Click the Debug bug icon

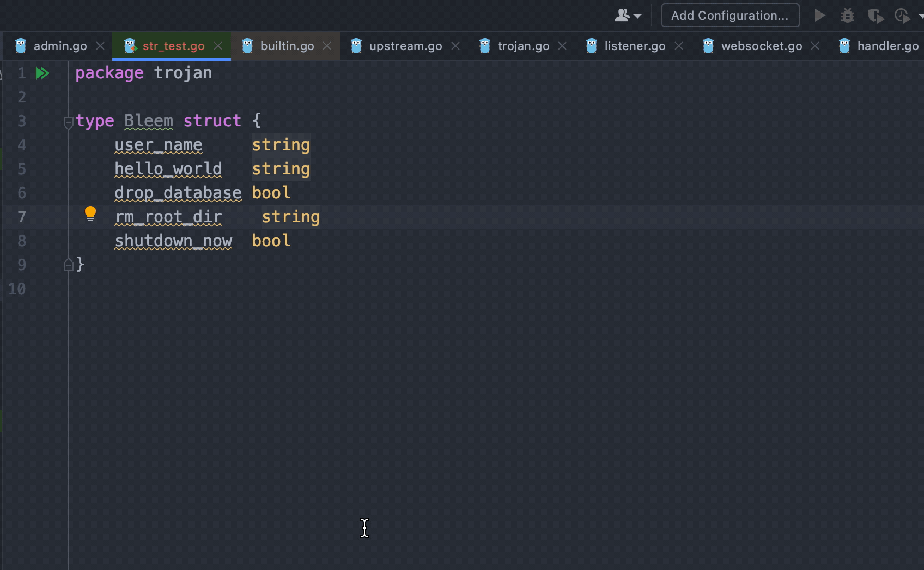(847, 15)
